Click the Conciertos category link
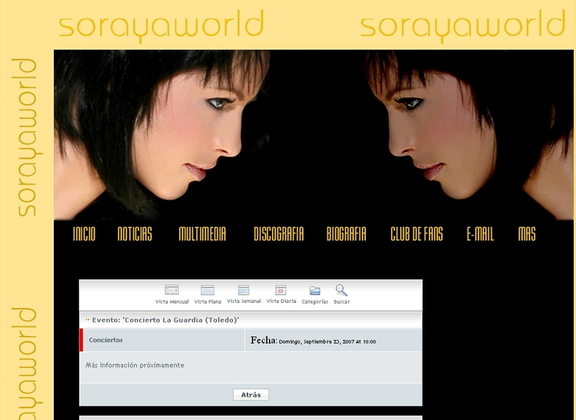The height and width of the screenshot is (420, 576). pos(106,340)
